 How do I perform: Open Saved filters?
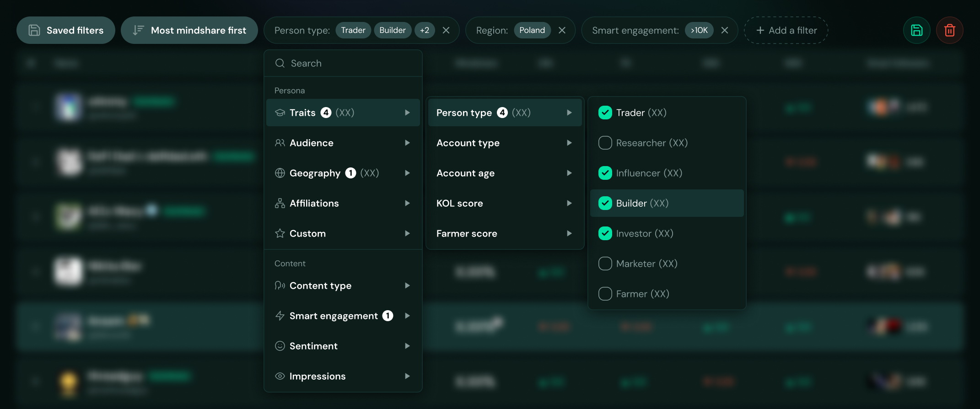(x=66, y=30)
